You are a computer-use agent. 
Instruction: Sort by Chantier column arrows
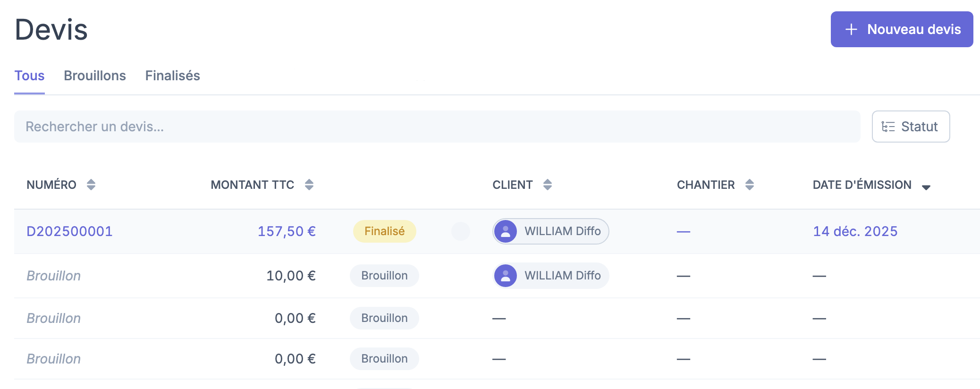(x=750, y=185)
